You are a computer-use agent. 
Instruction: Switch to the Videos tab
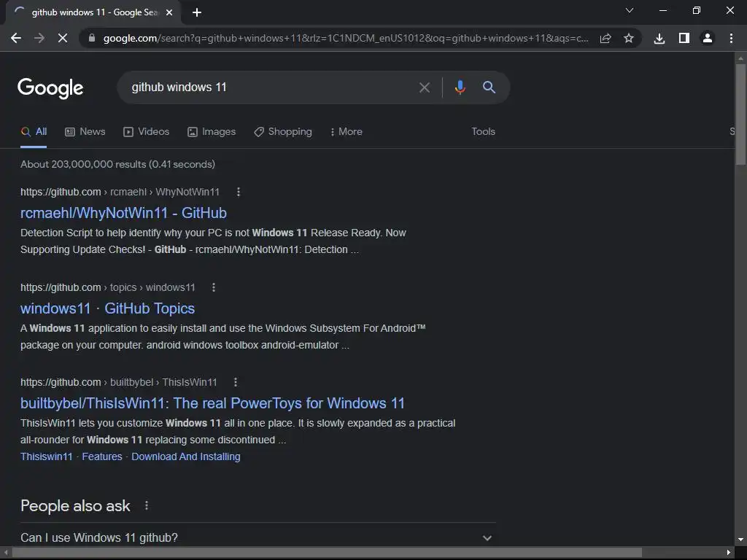[x=146, y=132]
